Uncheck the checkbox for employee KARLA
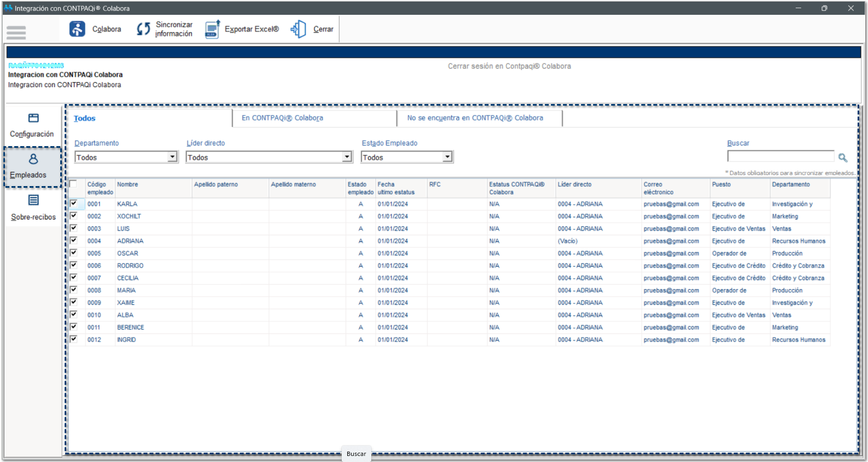868x462 pixels. pyautogui.click(x=73, y=204)
